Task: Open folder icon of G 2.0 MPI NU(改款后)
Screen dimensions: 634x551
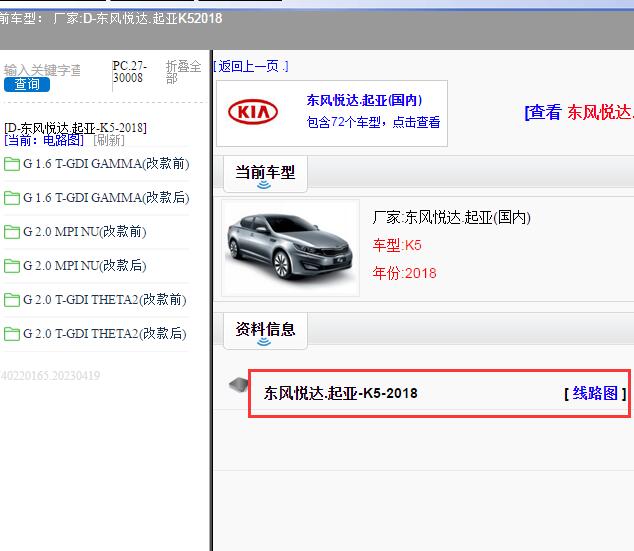Action: click(12, 266)
